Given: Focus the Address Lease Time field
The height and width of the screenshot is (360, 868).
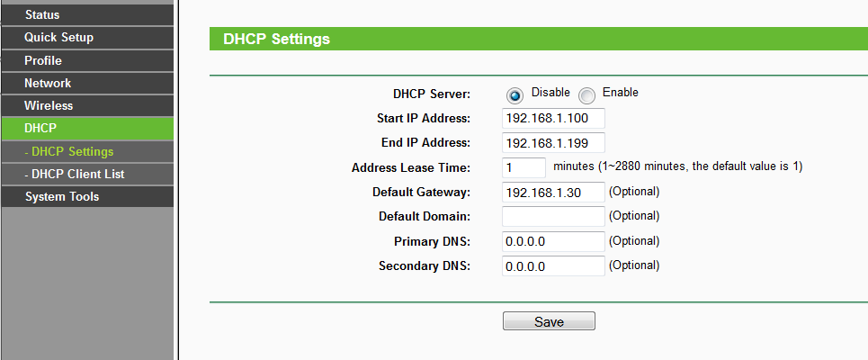Looking at the screenshot, I should point(524,167).
